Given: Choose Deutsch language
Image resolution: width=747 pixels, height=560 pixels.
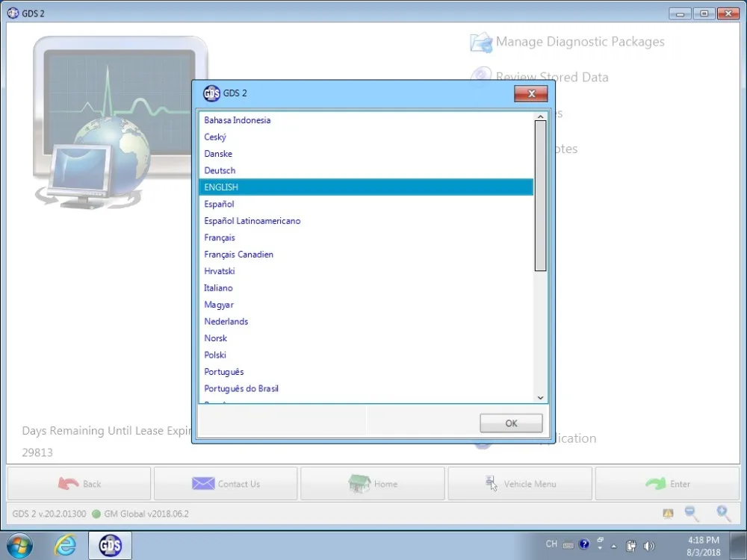Looking at the screenshot, I should [x=366, y=170].
